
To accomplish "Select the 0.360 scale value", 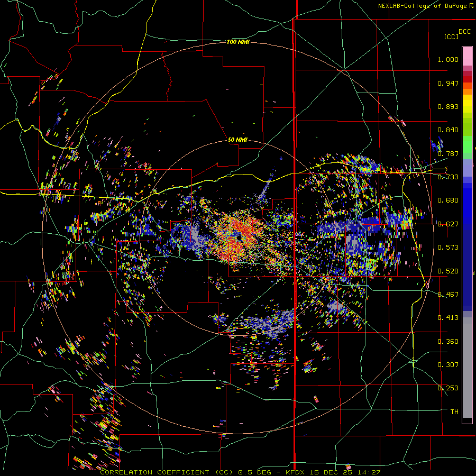I will [448, 342].
